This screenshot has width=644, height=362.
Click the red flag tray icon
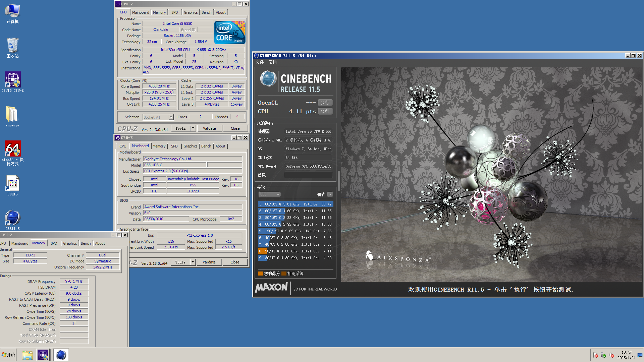pos(595,355)
